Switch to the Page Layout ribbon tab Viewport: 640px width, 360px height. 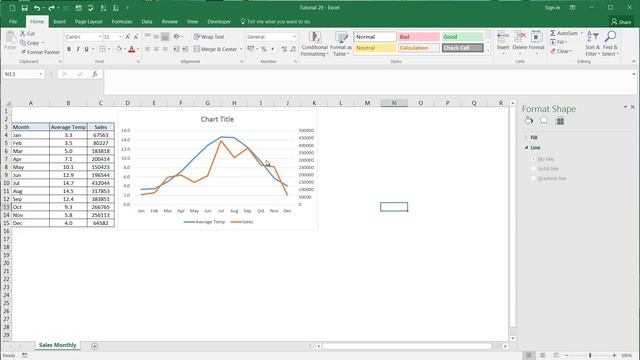point(89,21)
